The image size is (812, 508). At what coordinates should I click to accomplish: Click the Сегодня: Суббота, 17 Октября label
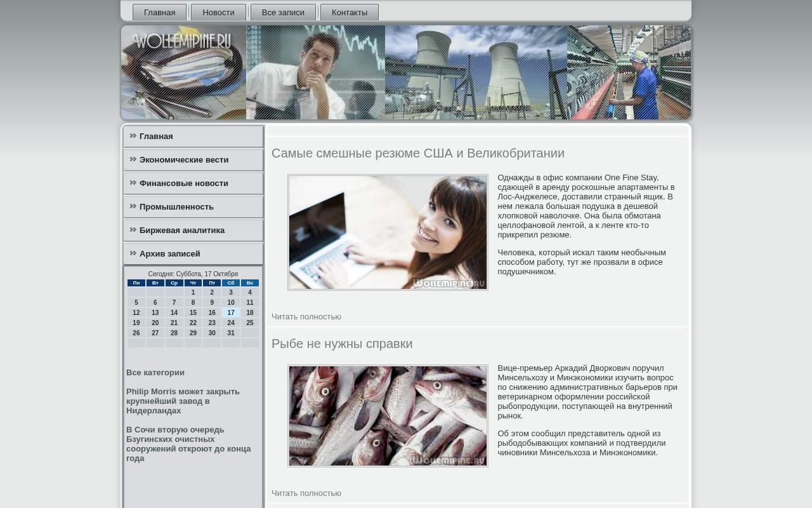[193, 274]
